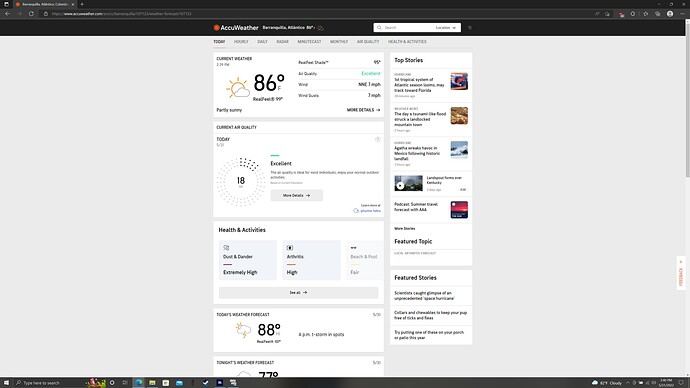Open Microsoft Edge from the taskbar
This screenshot has height=388, width=690.
(139, 383)
